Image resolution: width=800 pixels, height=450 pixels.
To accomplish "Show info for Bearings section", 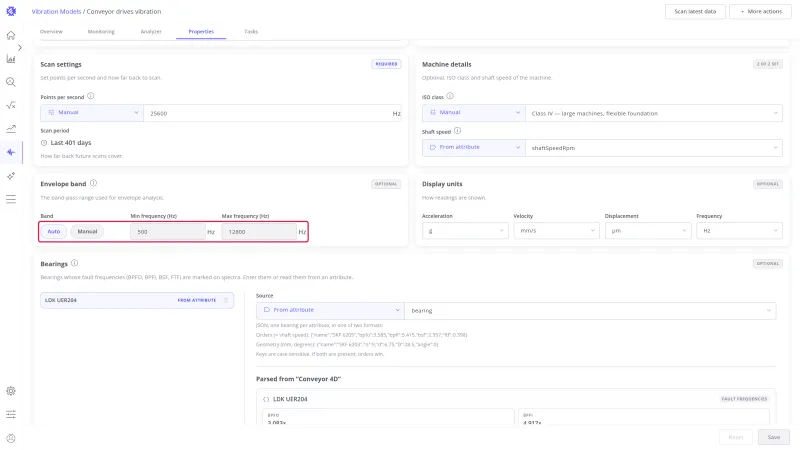I will 74,263.
